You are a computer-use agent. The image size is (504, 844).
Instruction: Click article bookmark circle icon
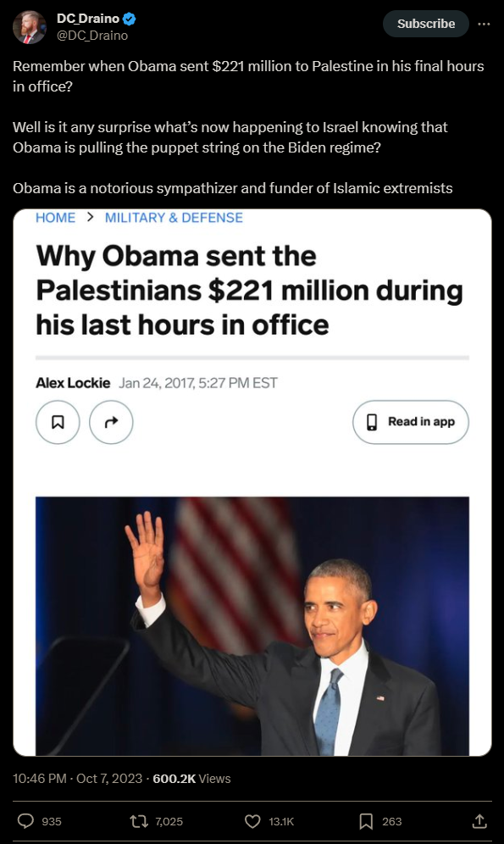coord(58,422)
